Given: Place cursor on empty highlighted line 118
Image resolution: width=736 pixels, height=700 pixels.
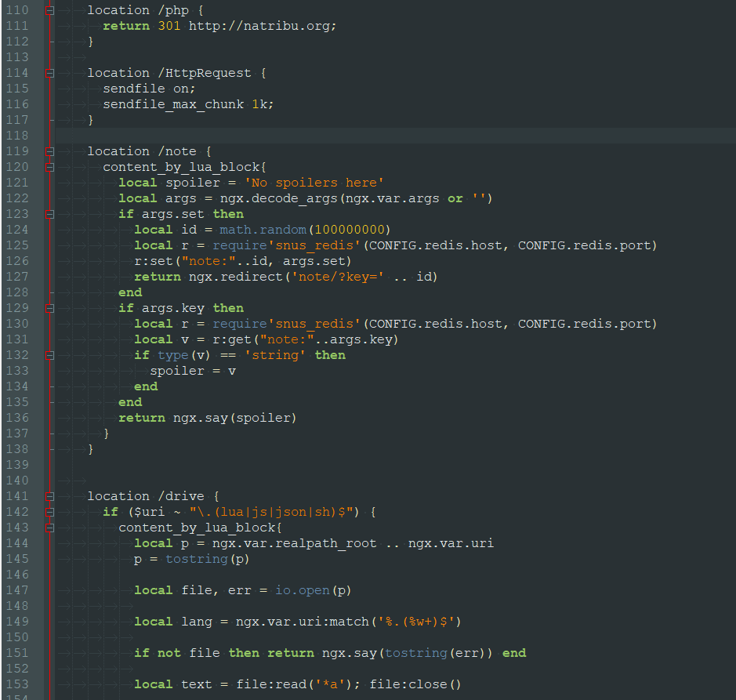Looking at the screenshot, I should coord(395,136).
